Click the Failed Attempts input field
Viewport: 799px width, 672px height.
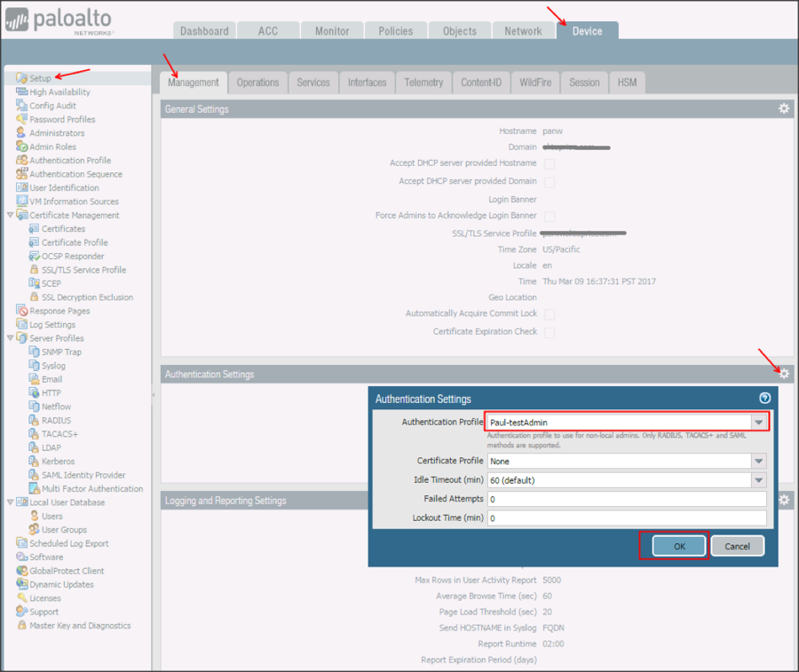pyautogui.click(x=626, y=500)
